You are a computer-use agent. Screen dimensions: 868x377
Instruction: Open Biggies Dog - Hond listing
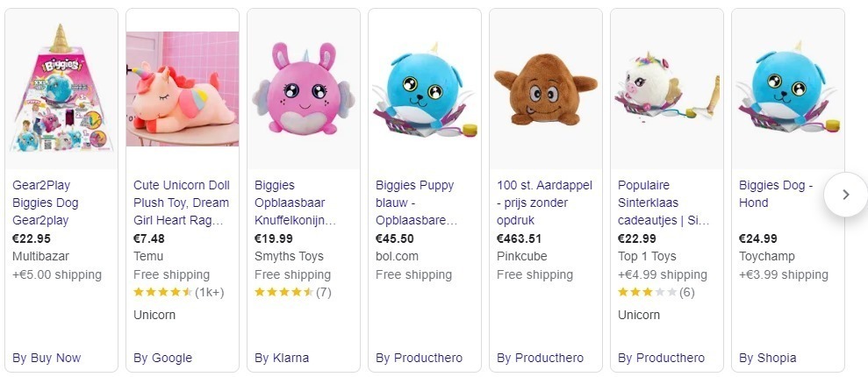click(x=776, y=194)
